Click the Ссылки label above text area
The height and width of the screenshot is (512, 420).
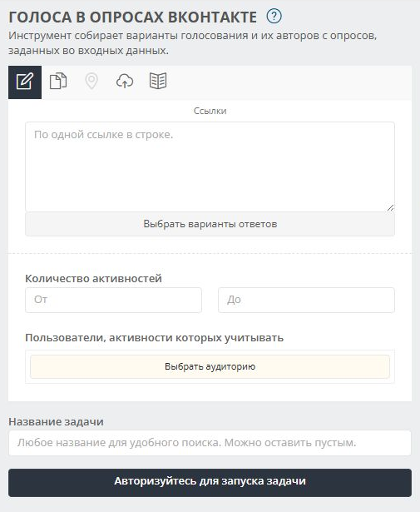coord(210,111)
